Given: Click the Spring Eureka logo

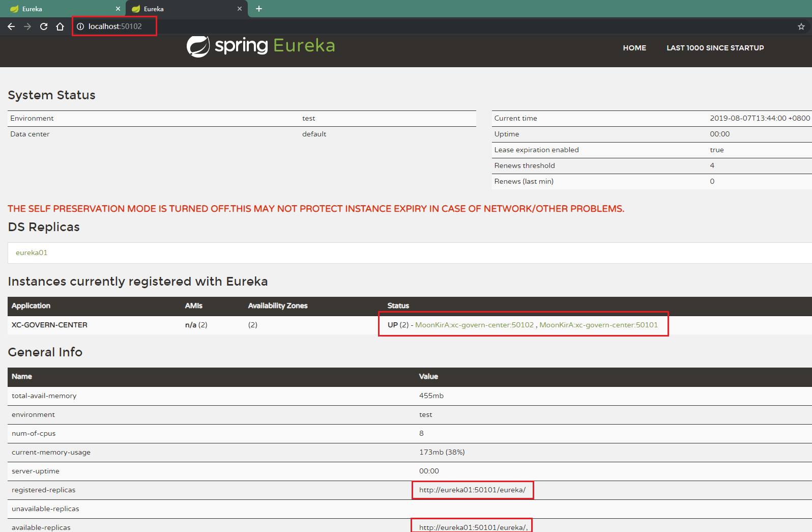Looking at the screenshot, I should pyautogui.click(x=260, y=46).
